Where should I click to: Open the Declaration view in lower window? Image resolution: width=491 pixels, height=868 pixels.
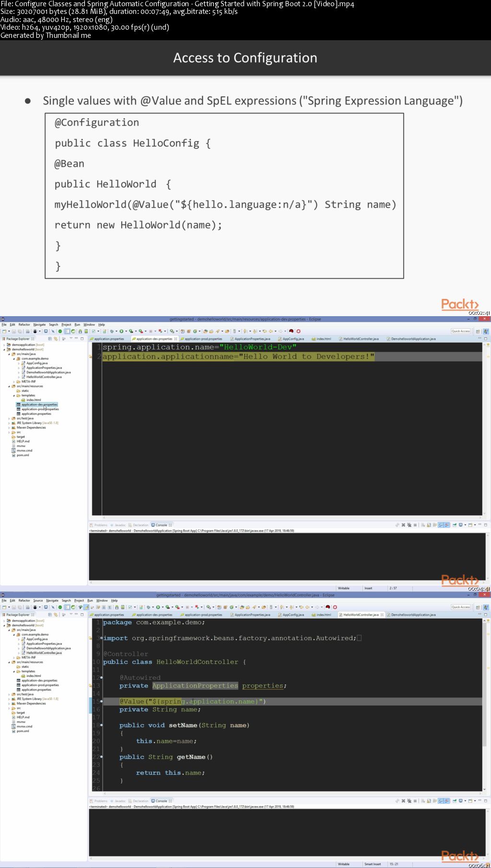pos(139,801)
